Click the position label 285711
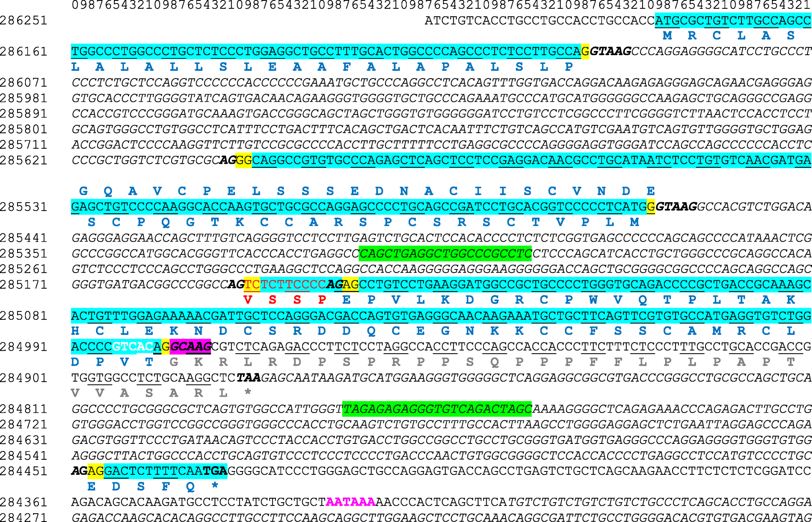Screen dimensions: 812x522 24,145
